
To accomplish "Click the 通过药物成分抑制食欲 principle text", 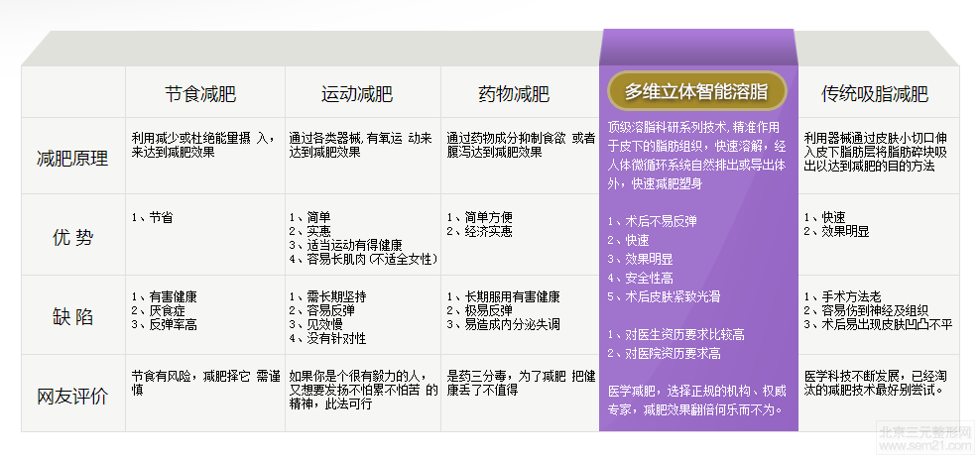I will click(x=521, y=145).
